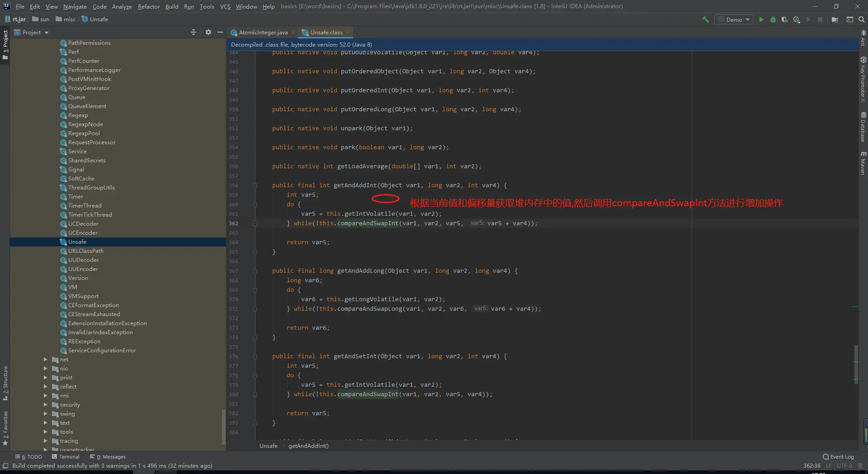Select UUDecoder class in project tree

point(83,260)
